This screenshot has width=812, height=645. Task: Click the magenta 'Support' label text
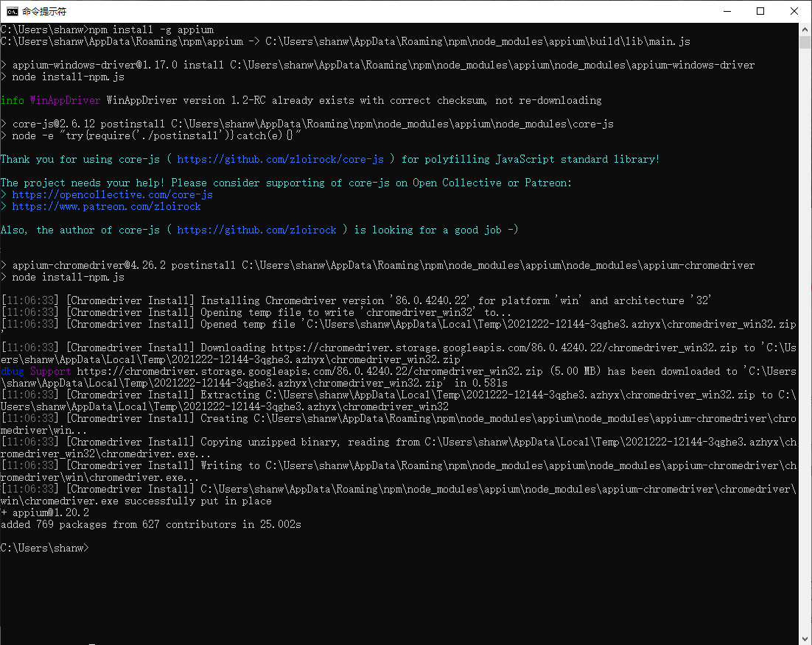click(50, 371)
